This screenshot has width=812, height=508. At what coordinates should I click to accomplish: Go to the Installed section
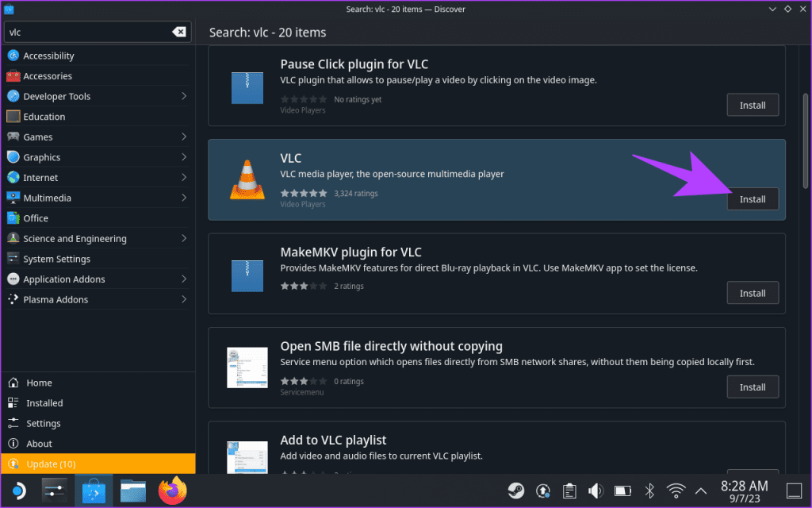click(44, 402)
